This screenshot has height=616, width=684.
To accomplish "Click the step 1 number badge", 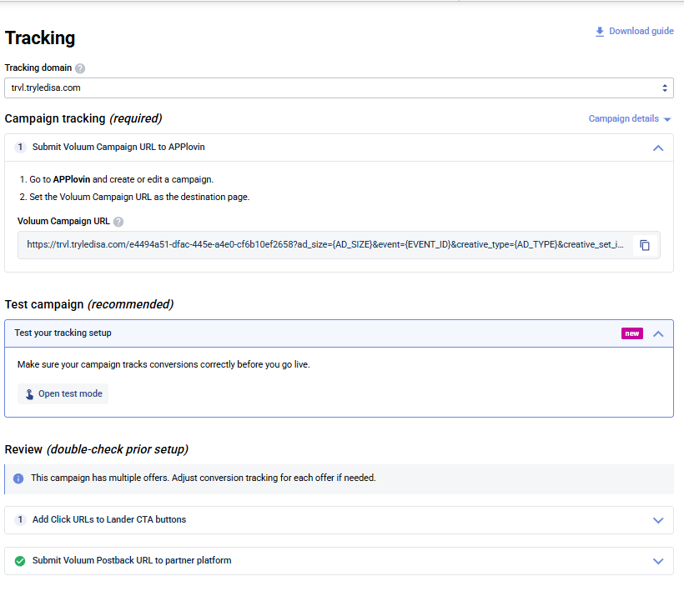I will pos(20,147).
